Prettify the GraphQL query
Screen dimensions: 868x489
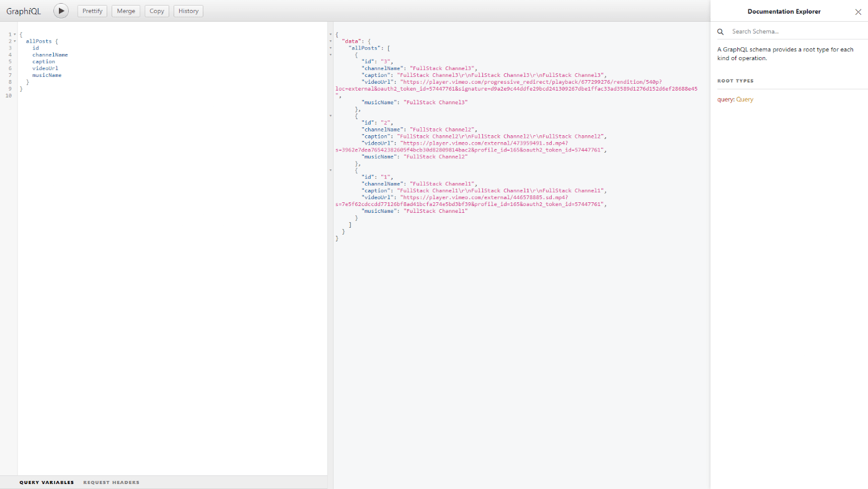pyautogui.click(x=92, y=11)
